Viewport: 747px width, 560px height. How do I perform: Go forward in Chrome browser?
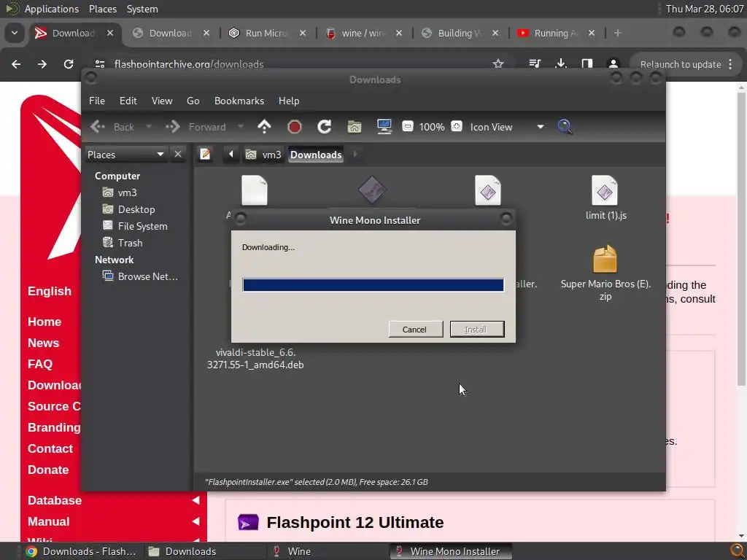(42, 64)
